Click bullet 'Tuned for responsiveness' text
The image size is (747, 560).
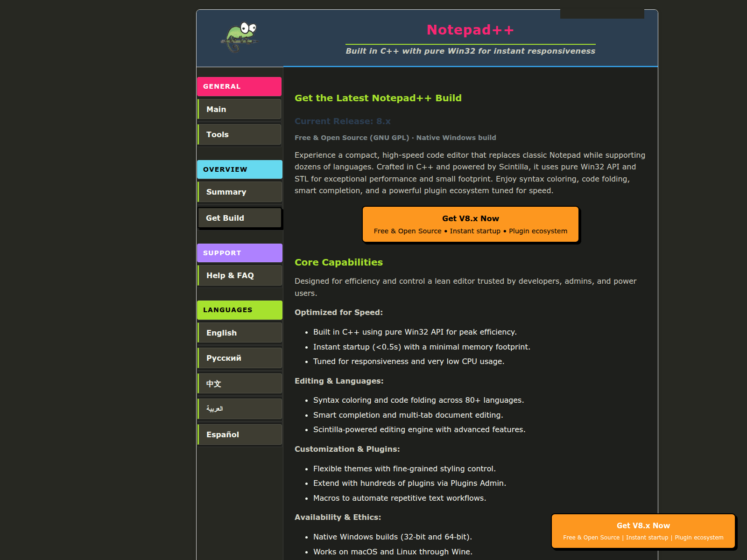point(409,361)
